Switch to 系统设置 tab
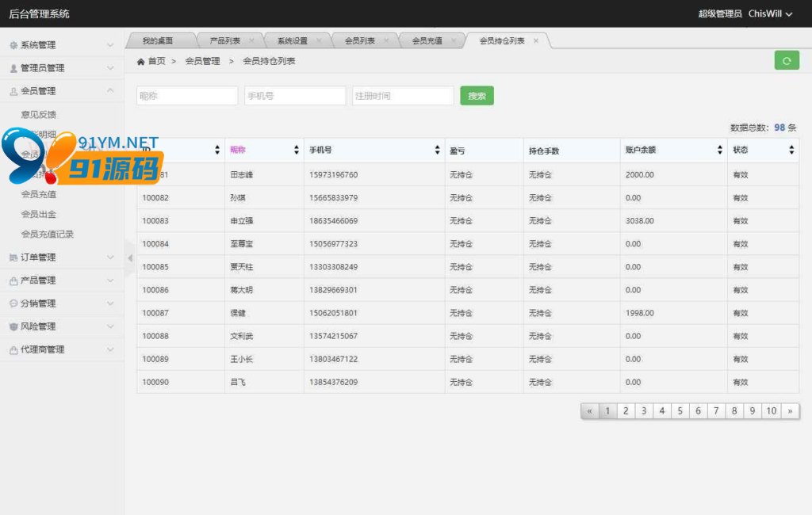 (x=292, y=40)
